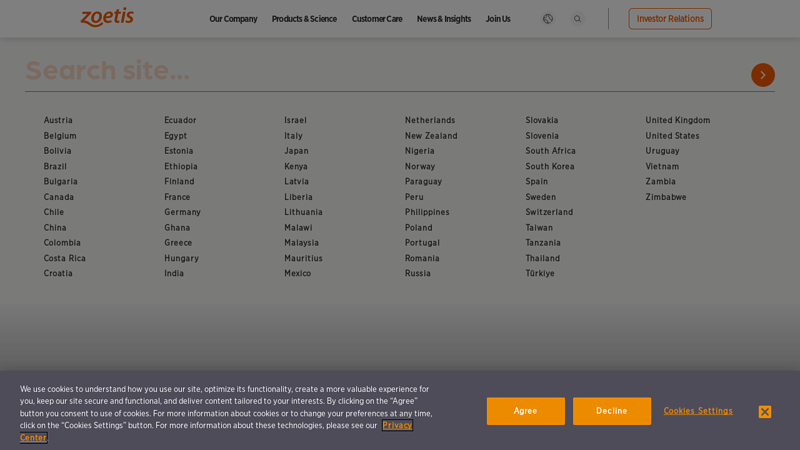The height and width of the screenshot is (450, 800).
Task: Pick Zambia
Action: [x=660, y=181]
